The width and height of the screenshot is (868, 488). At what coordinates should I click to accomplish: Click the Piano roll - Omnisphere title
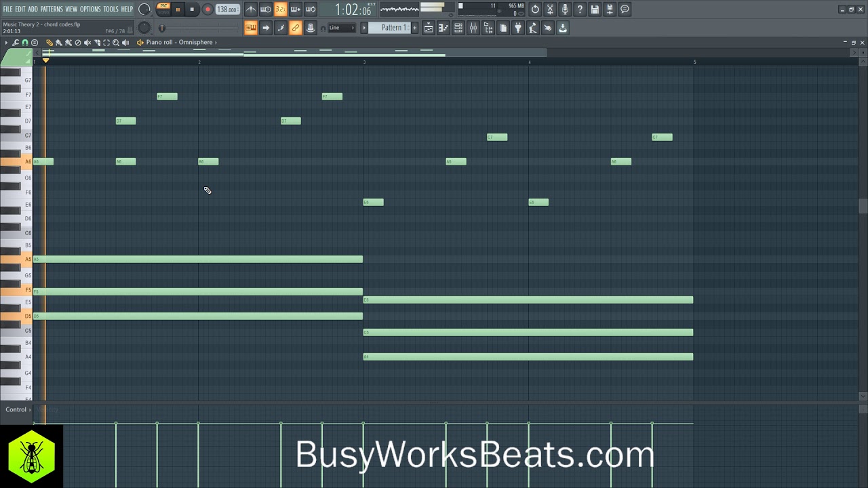coord(179,43)
